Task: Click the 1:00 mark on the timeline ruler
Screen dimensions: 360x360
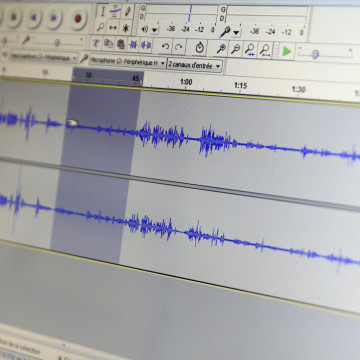Action: coord(186,82)
